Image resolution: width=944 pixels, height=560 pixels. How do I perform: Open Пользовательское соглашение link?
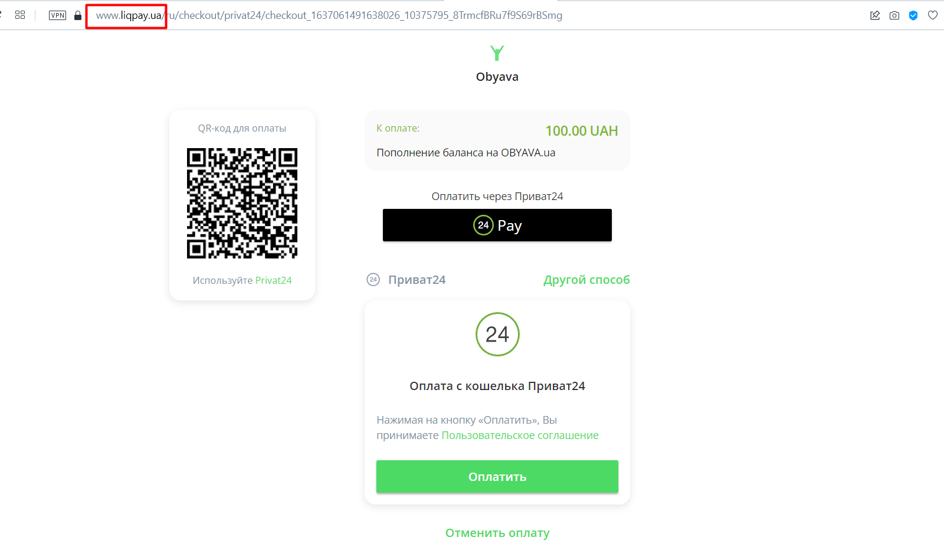pyautogui.click(x=520, y=435)
